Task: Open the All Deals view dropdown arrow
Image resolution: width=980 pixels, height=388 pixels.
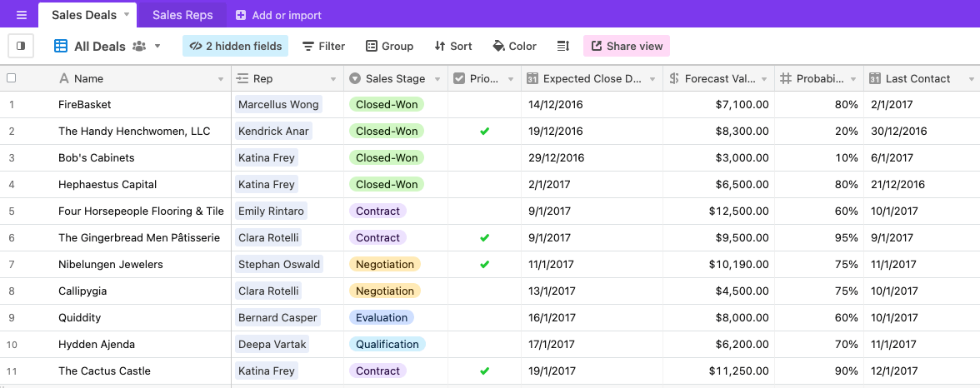Action: (157, 47)
